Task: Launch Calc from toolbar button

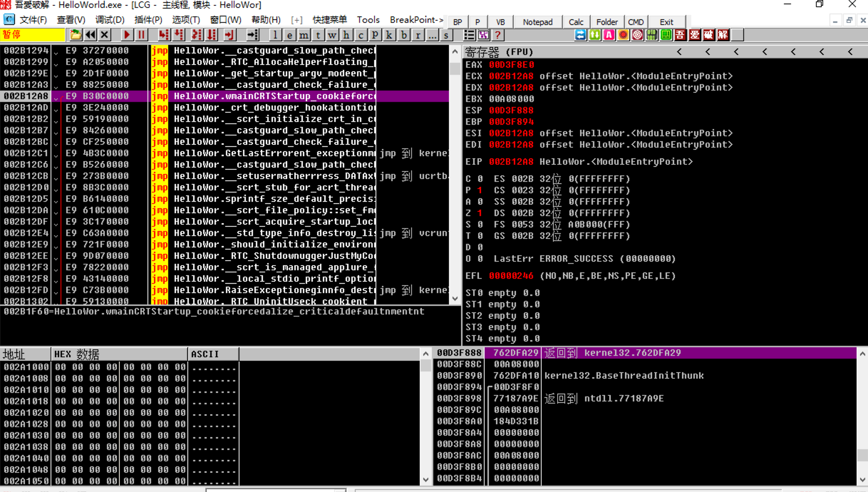Action: coord(576,22)
